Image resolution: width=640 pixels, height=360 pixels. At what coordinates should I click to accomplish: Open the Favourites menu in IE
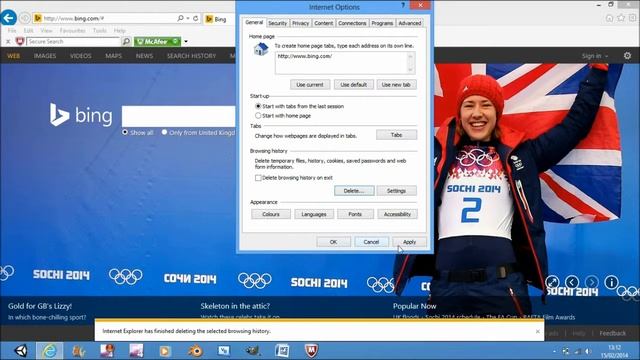[x=73, y=31]
